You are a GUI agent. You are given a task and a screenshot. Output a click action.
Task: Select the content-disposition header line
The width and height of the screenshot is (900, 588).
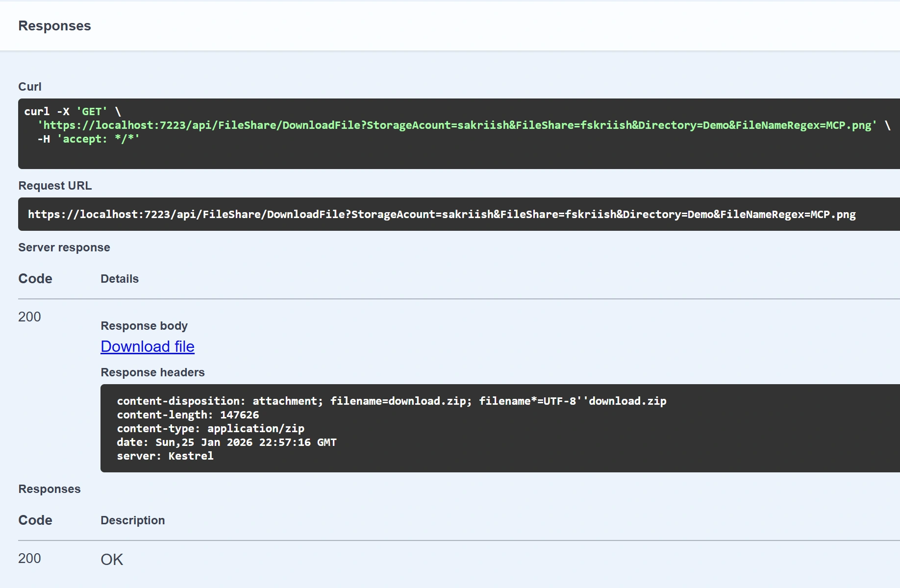coord(392,401)
